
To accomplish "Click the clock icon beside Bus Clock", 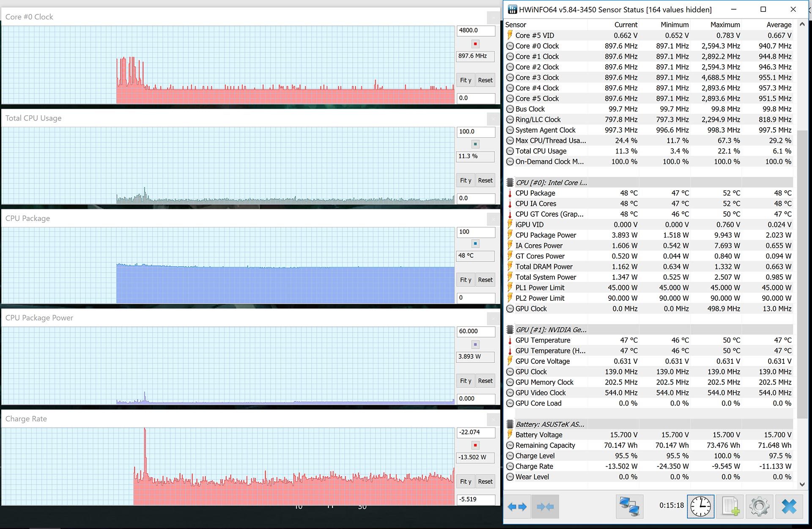I will tap(510, 109).
